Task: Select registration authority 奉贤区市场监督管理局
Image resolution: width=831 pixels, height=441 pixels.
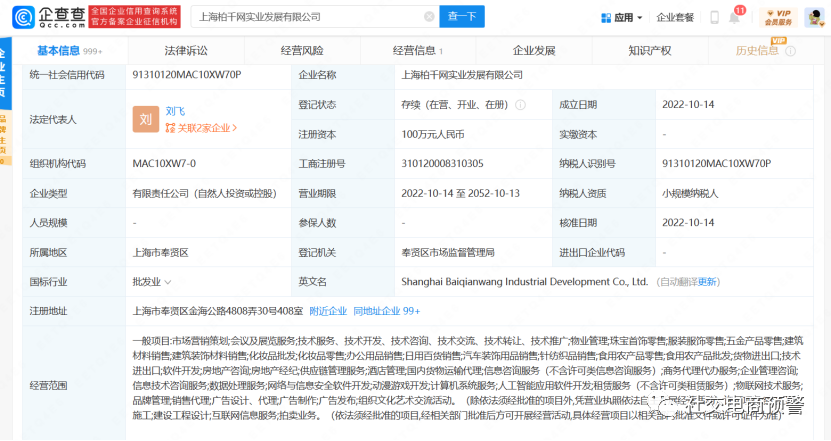Action: (448, 253)
